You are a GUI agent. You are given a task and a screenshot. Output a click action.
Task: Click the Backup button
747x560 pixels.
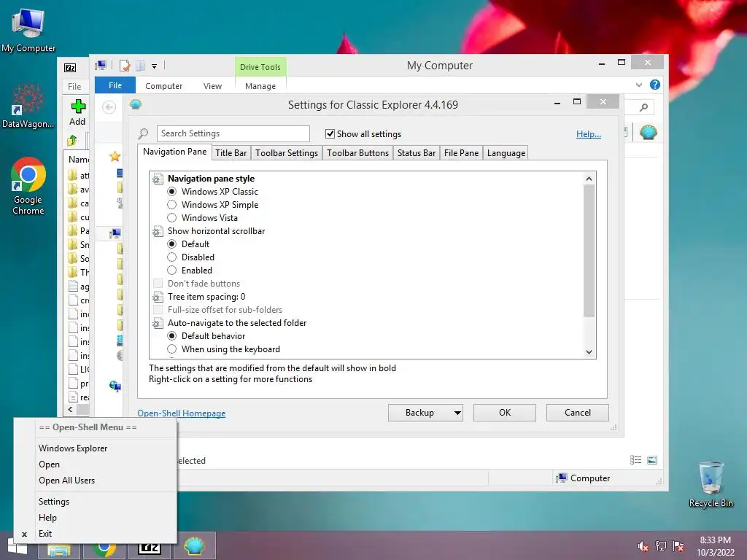(419, 413)
